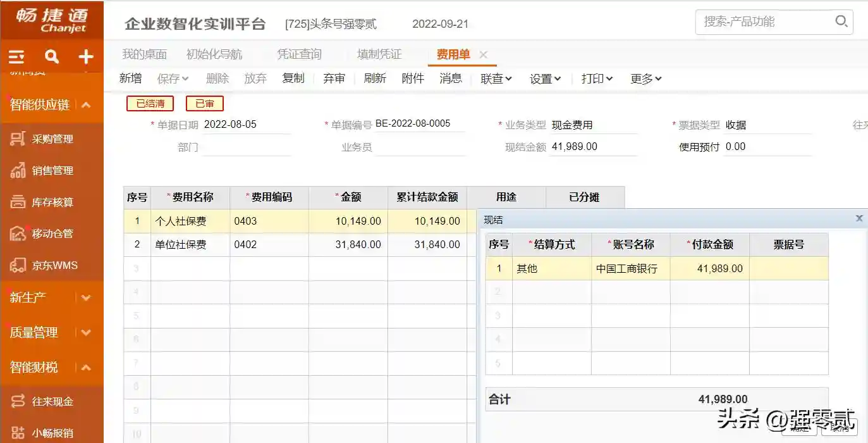This screenshot has width=868, height=443.
Task: Click the search magnifier in top search box
Action: coord(841,22)
